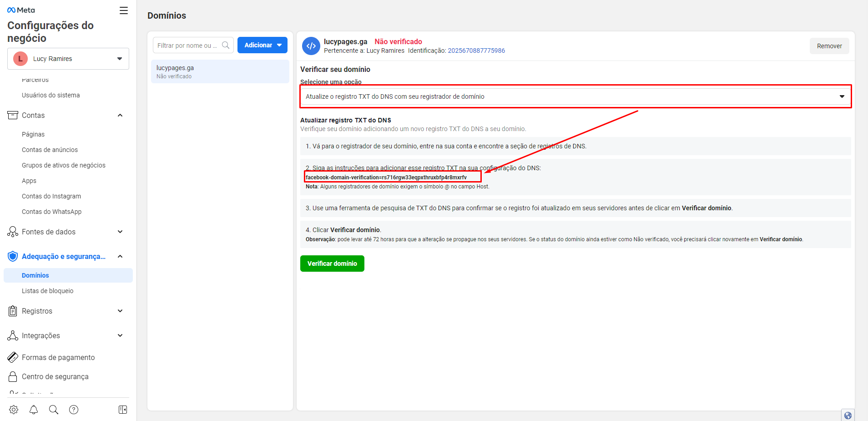Click the Formas de pagamento icon
The width and height of the screenshot is (868, 421).
coord(13,357)
